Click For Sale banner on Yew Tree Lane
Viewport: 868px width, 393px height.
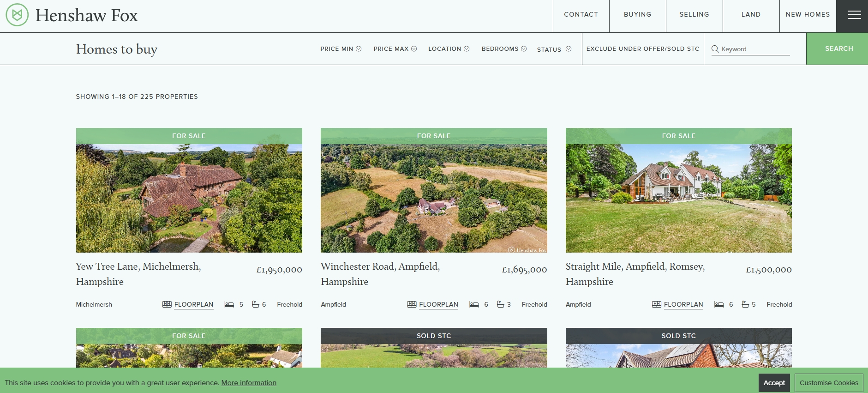coord(189,136)
